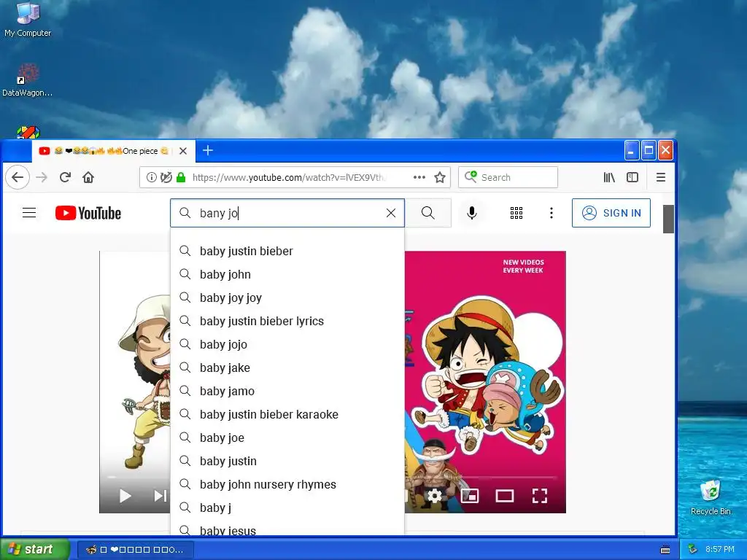Click the URL address bar text
The width and height of the screenshot is (747, 560).
click(x=287, y=178)
